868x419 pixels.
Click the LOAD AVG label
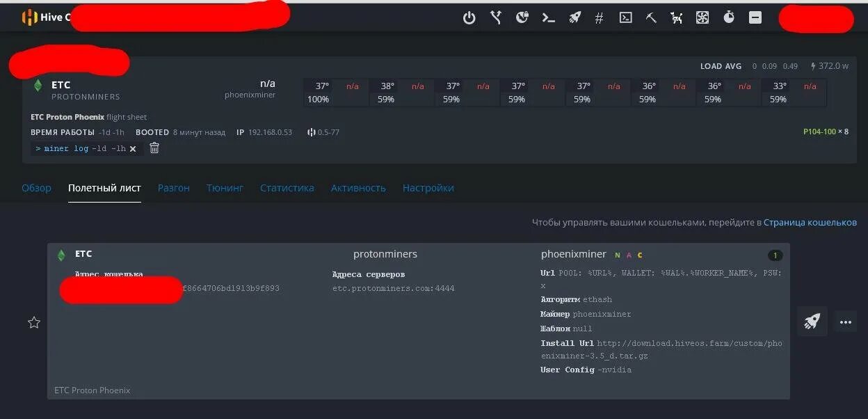(x=721, y=66)
